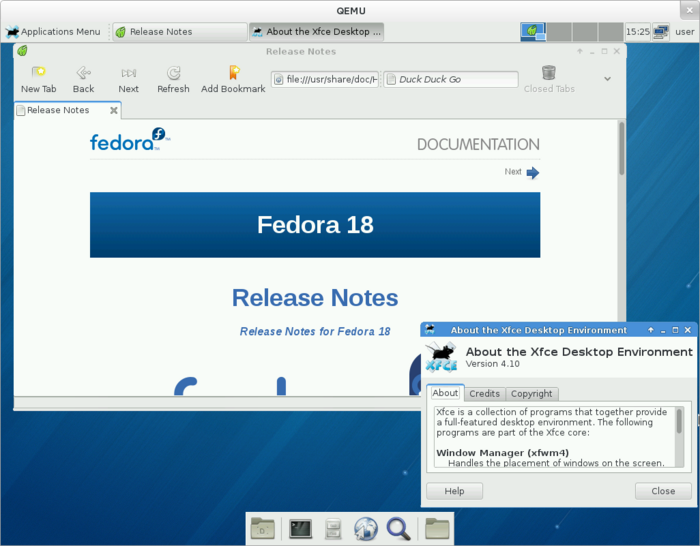Select the About tab in Xfce dialog
The width and height of the screenshot is (700, 546).
point(445,393)
